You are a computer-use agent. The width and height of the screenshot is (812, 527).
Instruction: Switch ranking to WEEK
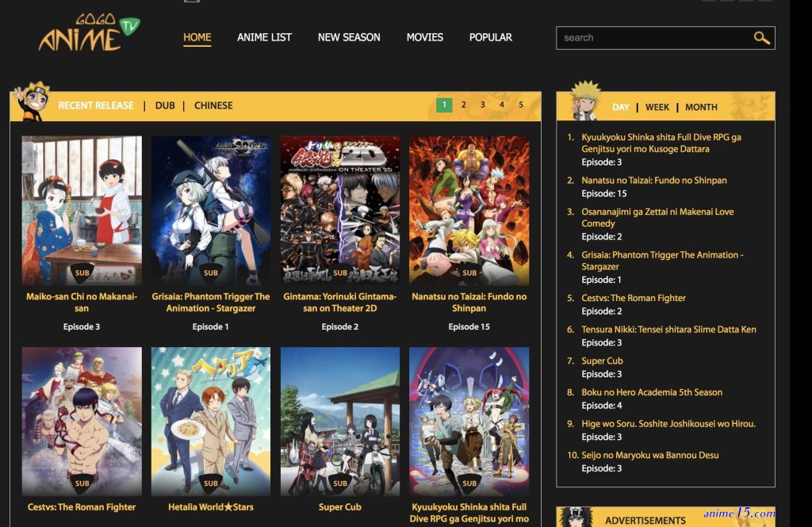(657, 107)
